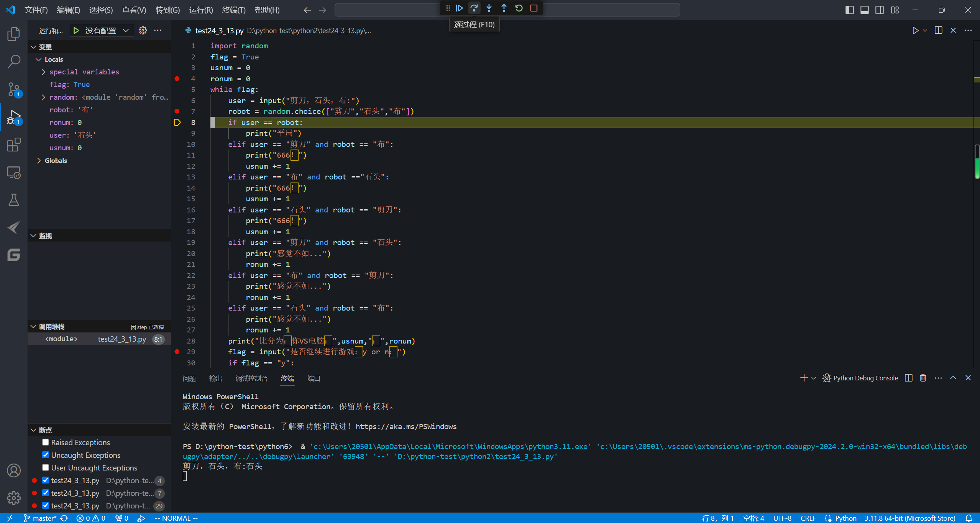Open the 终端(T) menu

tap(233, 10)
